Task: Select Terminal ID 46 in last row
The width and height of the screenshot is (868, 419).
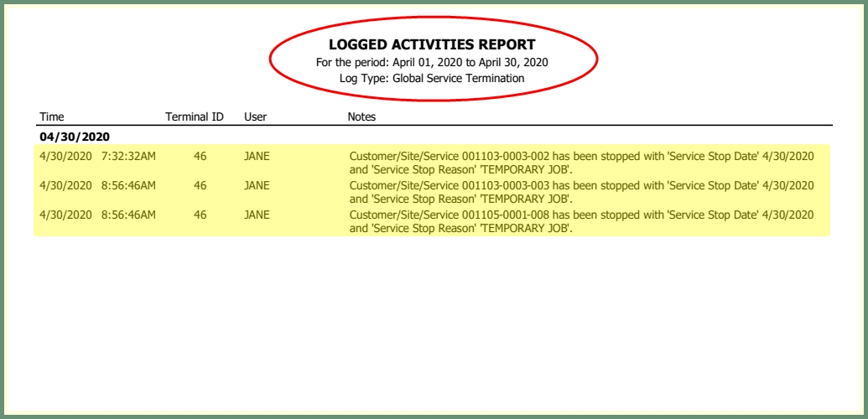Action: [x=200, y=215]
